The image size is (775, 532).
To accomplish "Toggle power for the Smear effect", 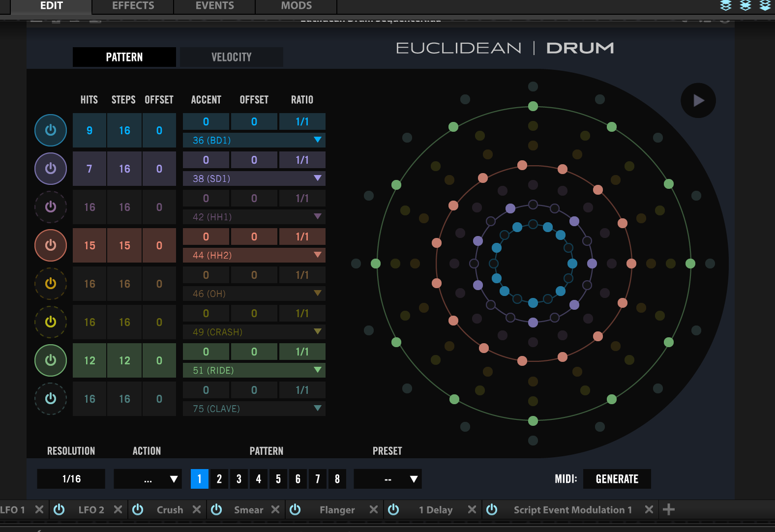I will click(216, 509).
